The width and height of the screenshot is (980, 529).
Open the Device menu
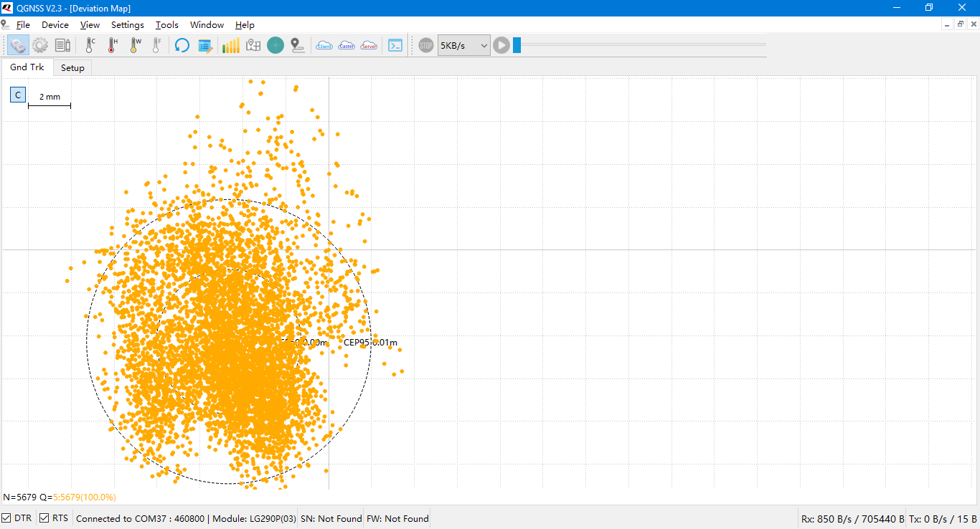coord(55,25)
